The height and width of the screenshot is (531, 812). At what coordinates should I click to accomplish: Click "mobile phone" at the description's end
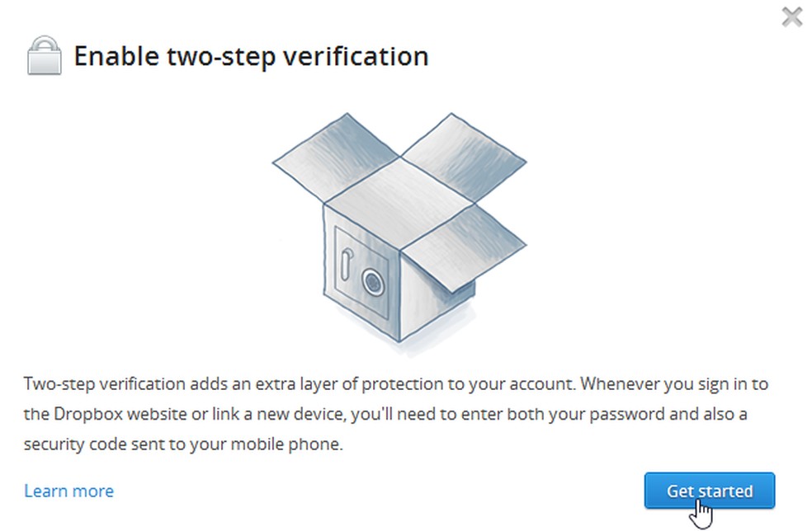pos(295,444)
